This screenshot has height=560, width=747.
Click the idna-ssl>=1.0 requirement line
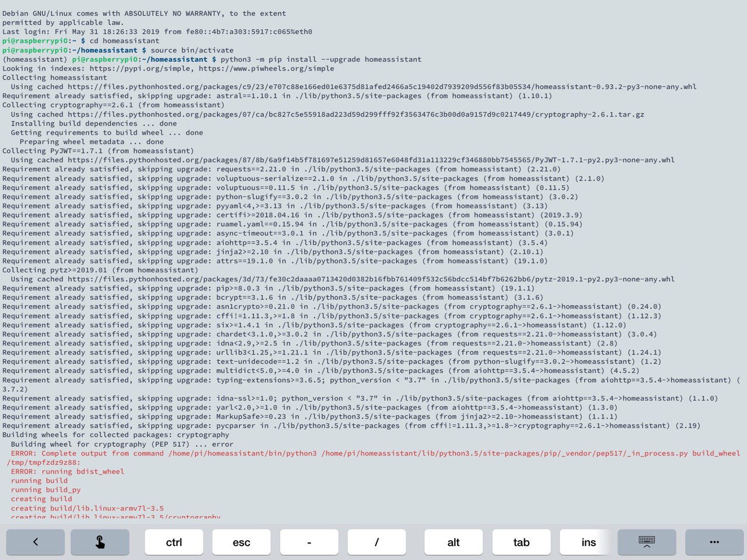(360, 398)
